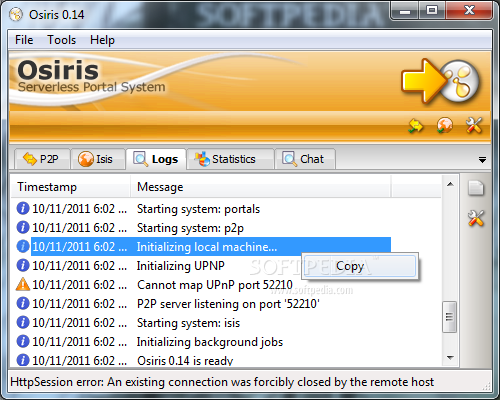Image resolution: width=500 pixels, height=400 pixels.
Task: Click the orange globe icon in banner
Action: pos(445,125)
